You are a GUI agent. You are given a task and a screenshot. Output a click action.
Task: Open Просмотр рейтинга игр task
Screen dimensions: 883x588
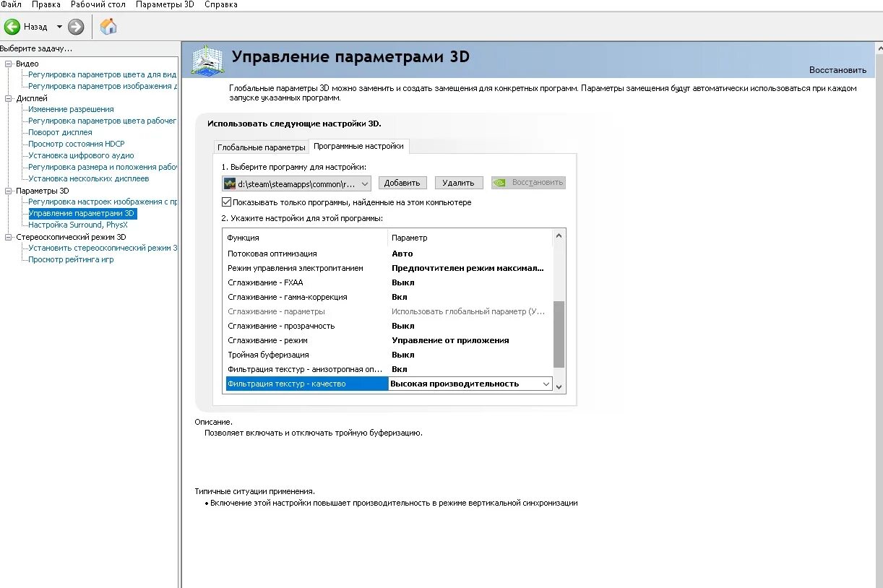[71, 259]
